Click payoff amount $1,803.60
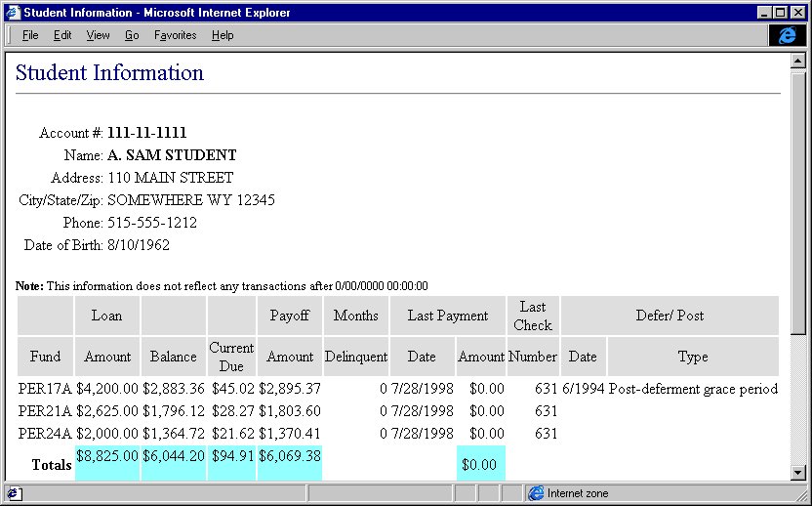812x506 pixels. click(x=290, y=411)
